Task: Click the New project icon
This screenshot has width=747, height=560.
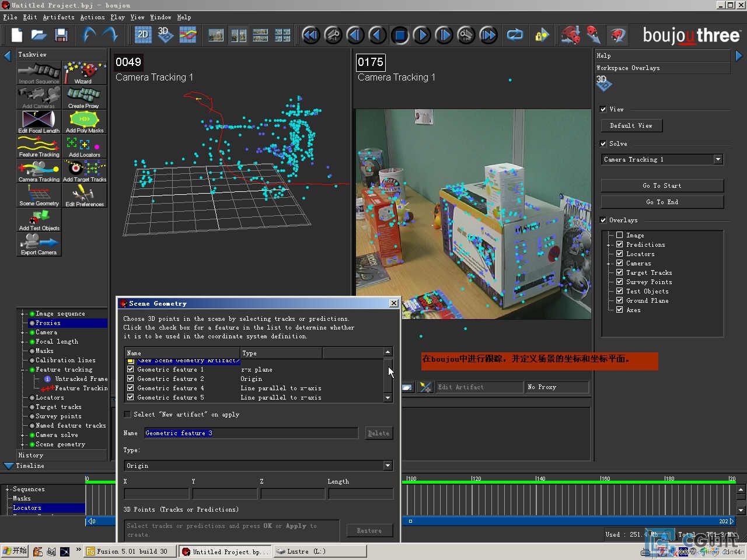Action: [16, 36]
